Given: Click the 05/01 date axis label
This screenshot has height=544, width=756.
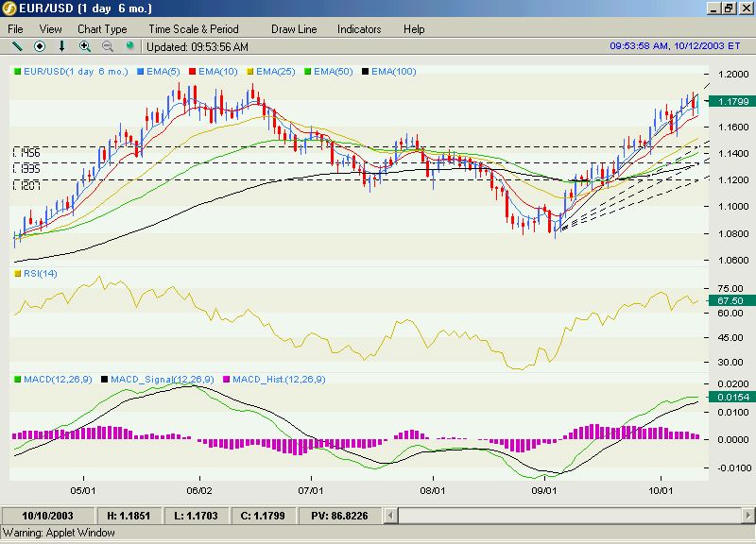Looking at the screenshot, I should 83,490.
